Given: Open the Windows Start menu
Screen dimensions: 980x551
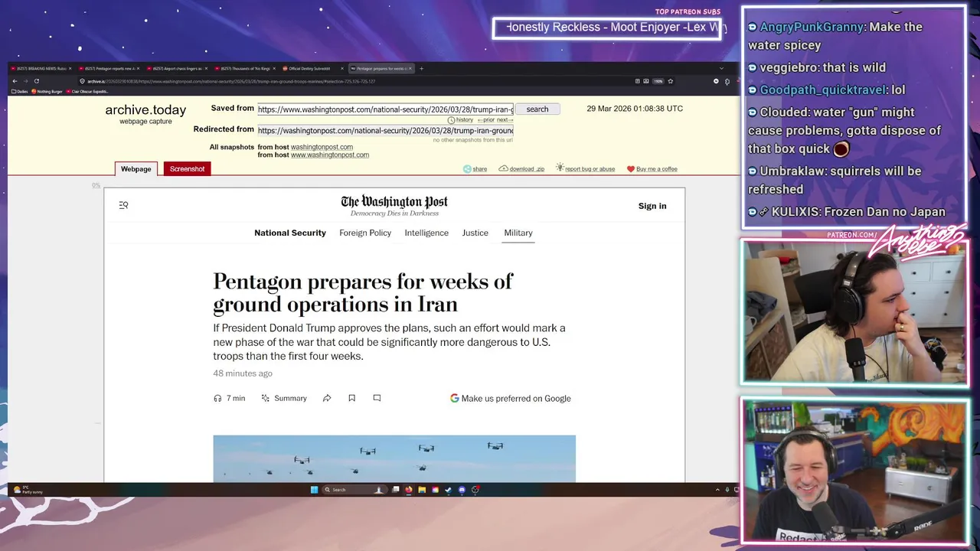Looking at the screenshot, I should 314,490.
